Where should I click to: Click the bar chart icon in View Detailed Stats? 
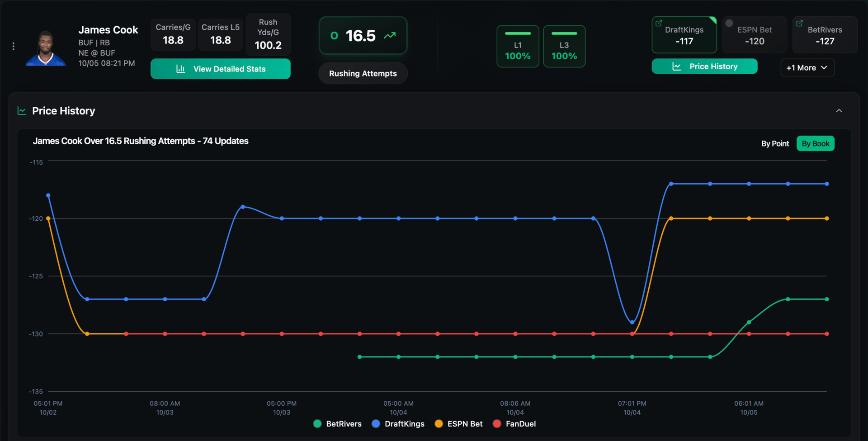(x=180, y=69)
